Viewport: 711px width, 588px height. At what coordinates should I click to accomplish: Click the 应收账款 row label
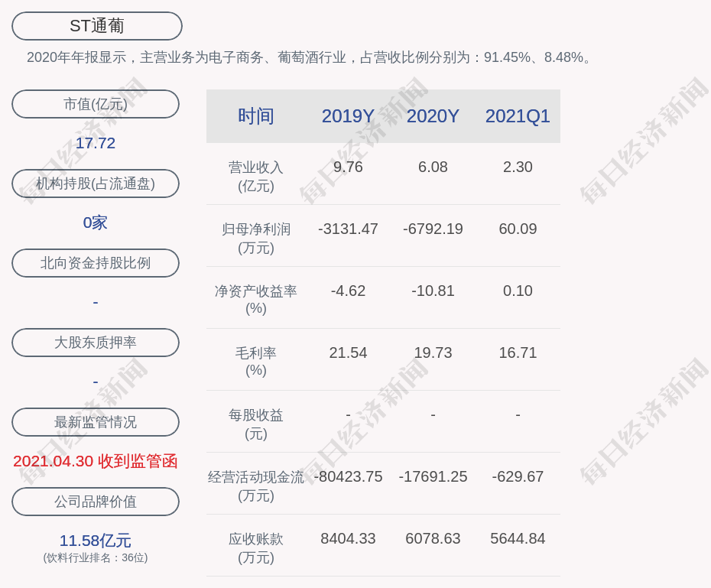pos(256,548)
